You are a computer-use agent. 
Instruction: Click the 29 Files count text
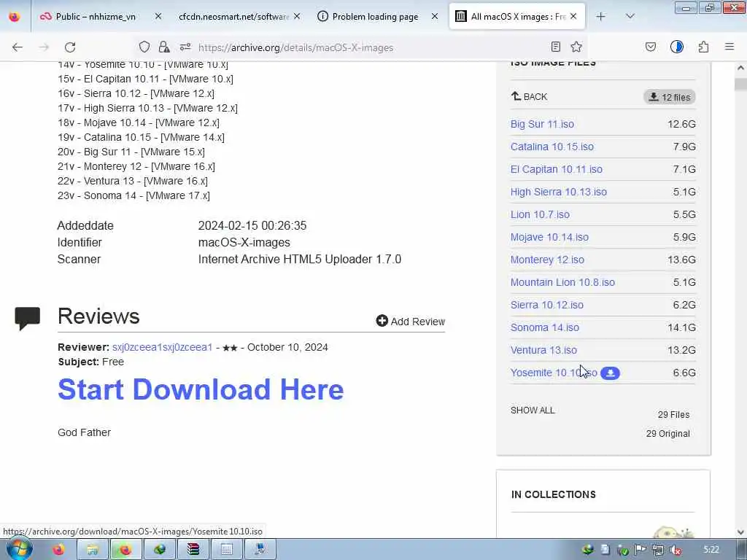673,415
